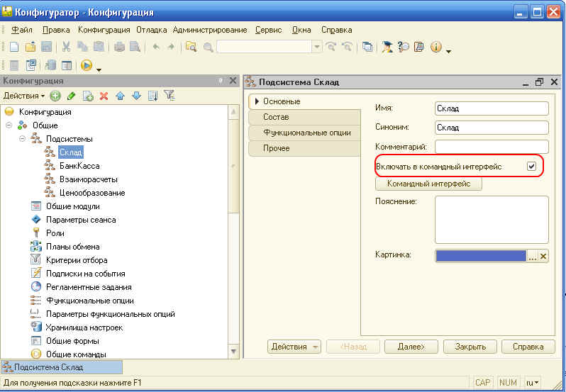This screenshot has width=566, height=392.
Task: Click the red Delete cross icon
Action: [104, 96]
